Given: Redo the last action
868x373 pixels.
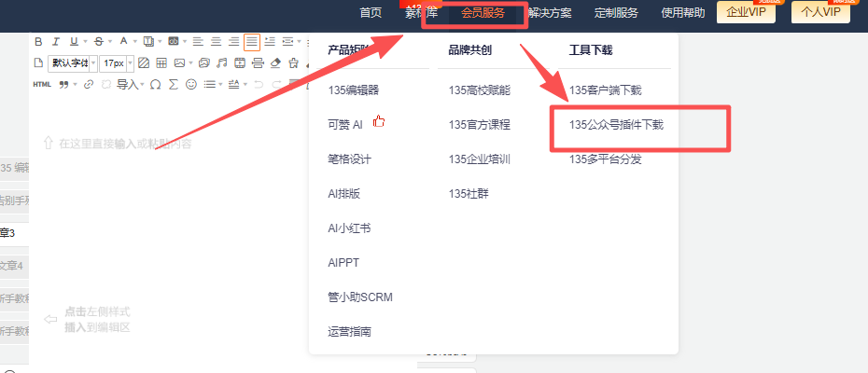Looking at the screenshot, I should tap(276, 84).
